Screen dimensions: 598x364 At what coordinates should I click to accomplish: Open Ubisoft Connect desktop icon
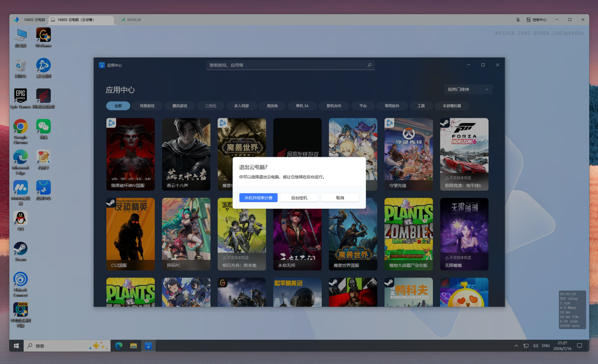[21, 284]
